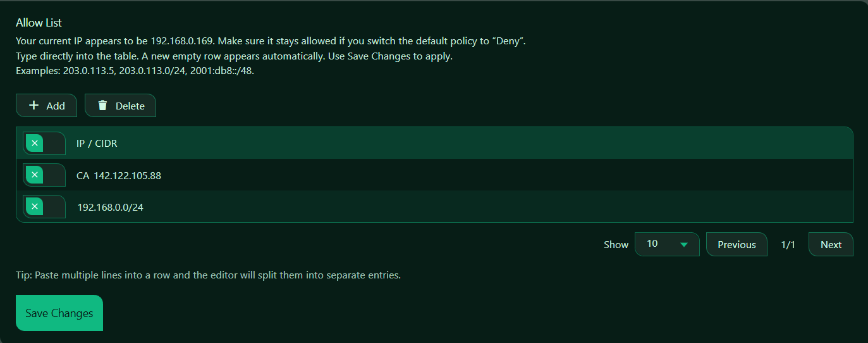Click the CA country code label
Viewport: 868px width, 343px height.
(x=83, y=175)
